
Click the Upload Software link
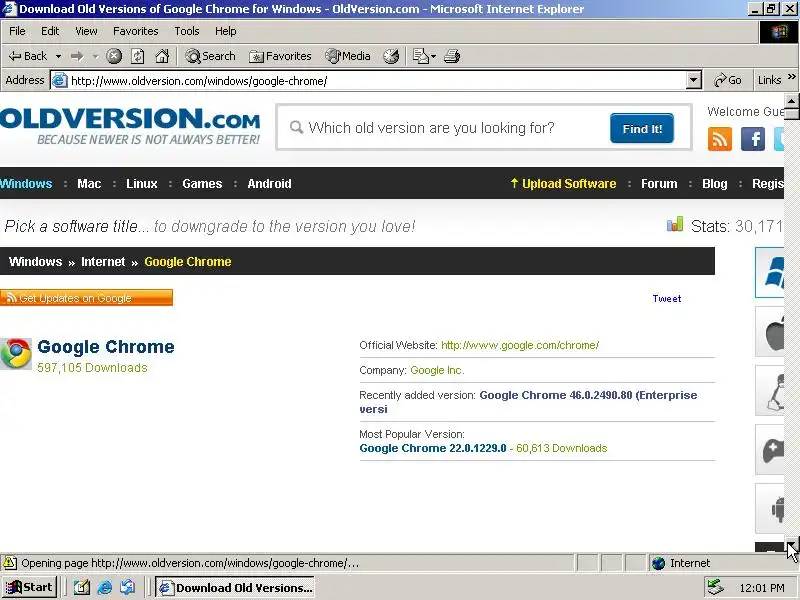coord(563,184)
